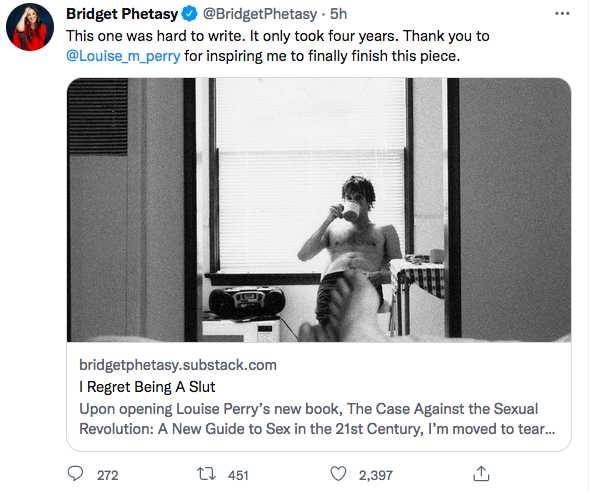Click the blue verified badge
This screenshot has width=594, height=493.
(x=189, y=14)
